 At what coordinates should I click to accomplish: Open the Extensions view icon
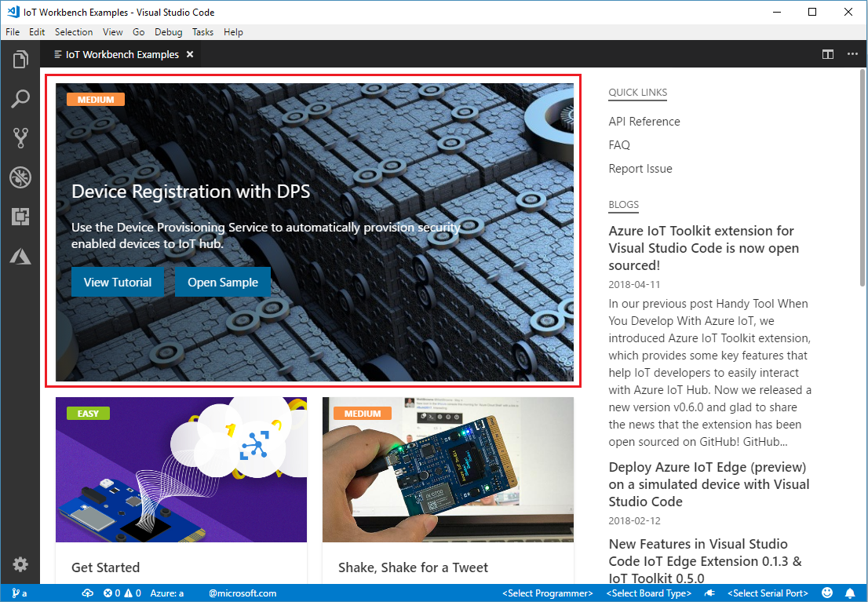[x=20, y=217]
